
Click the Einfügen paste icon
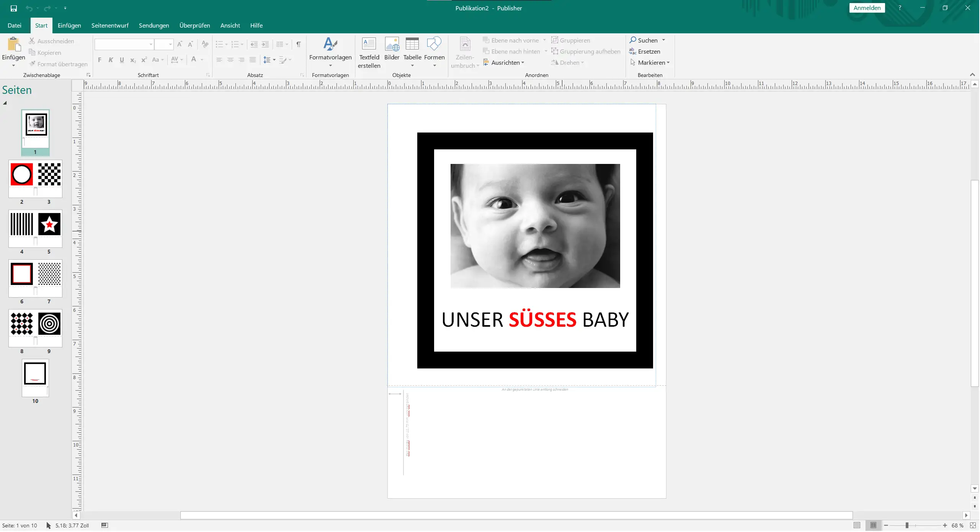pyautogui.click(x=13, y=44)
